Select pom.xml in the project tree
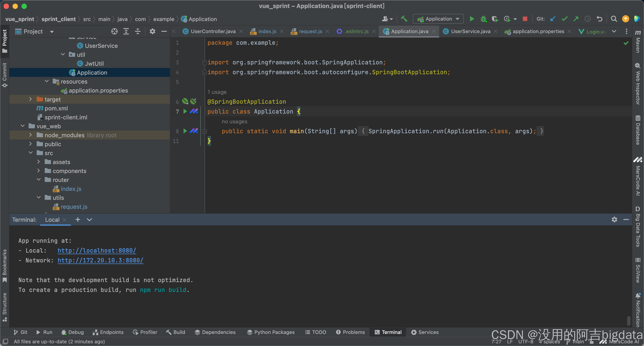The height and width of the screenshot is (346, 644). click(56, 108)
